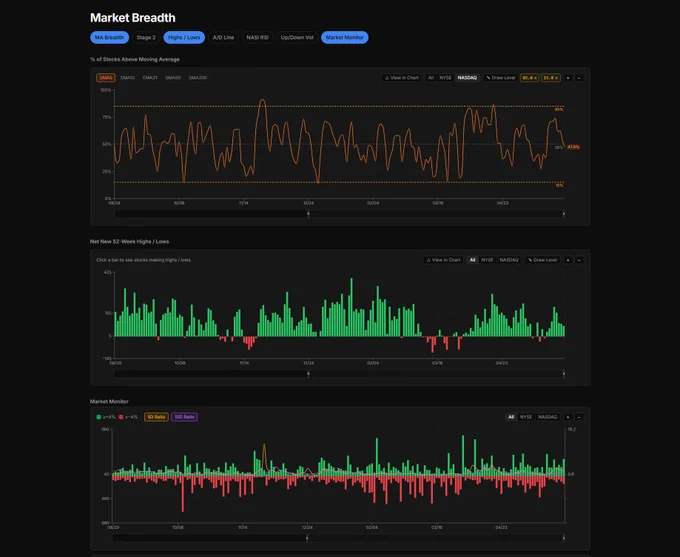Click the 'Market Breadth' page title
Image resolution: width=680 pixels, height=557 pixels.
point(133,18)
